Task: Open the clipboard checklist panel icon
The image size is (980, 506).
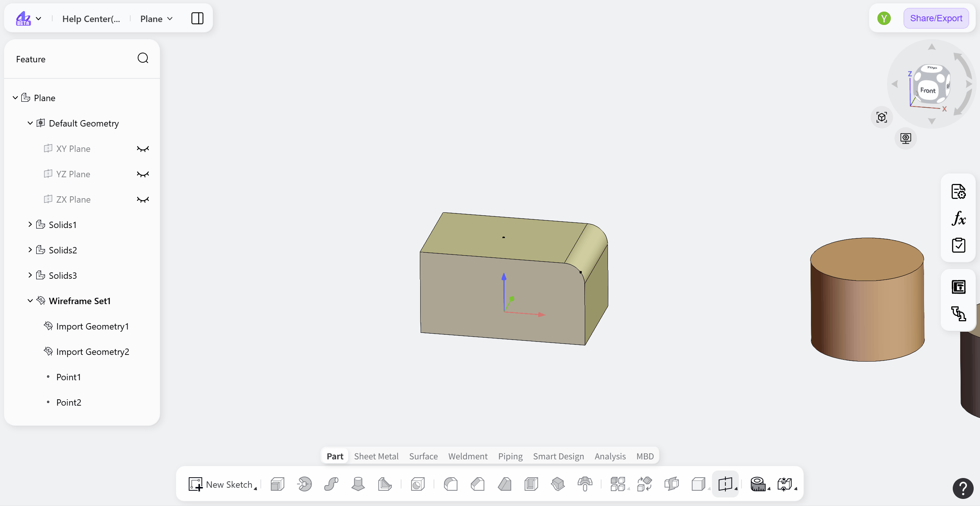Action: [x=958, y=246]
